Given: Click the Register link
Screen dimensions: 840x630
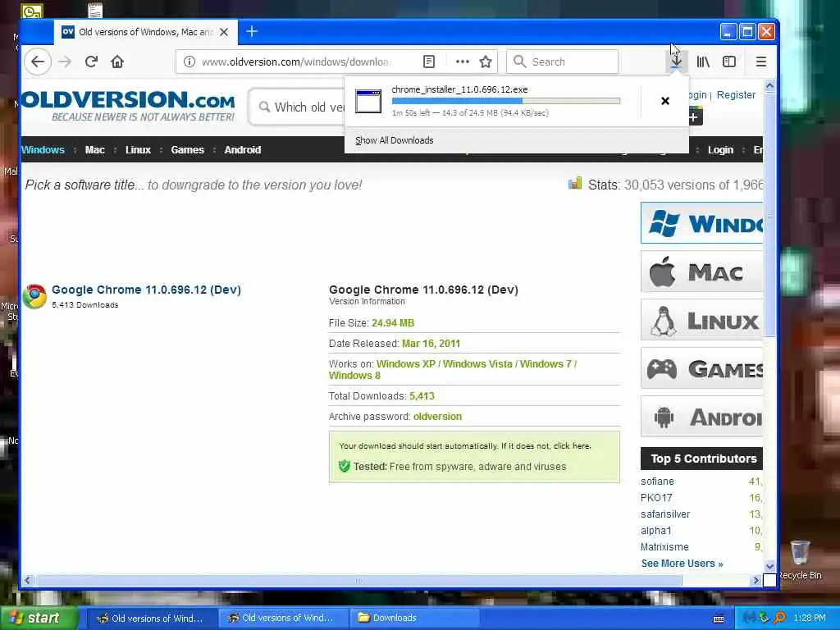Looking at the screenshot, I should tap(736, 95).
